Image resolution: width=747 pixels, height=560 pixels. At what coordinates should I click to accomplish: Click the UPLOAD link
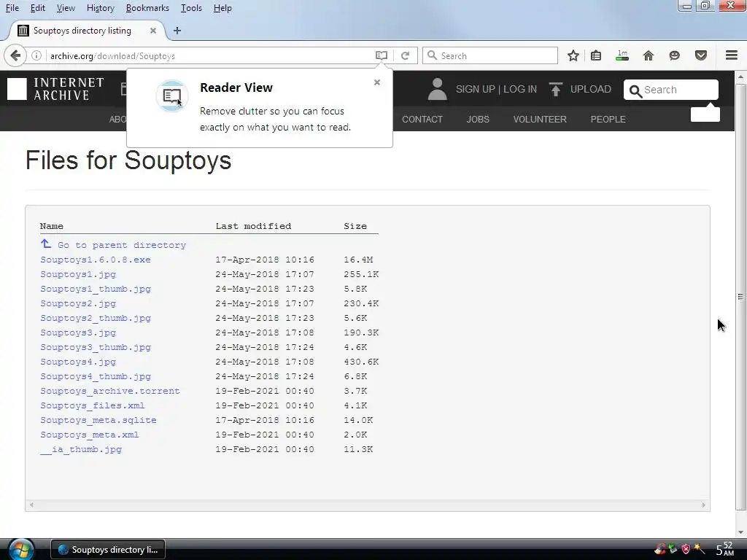[x=590, y=89]
